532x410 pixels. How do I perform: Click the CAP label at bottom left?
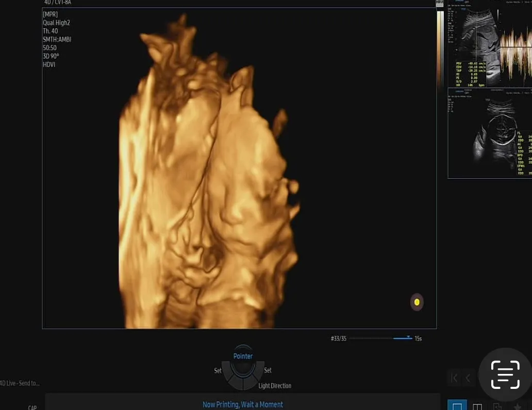32,407
